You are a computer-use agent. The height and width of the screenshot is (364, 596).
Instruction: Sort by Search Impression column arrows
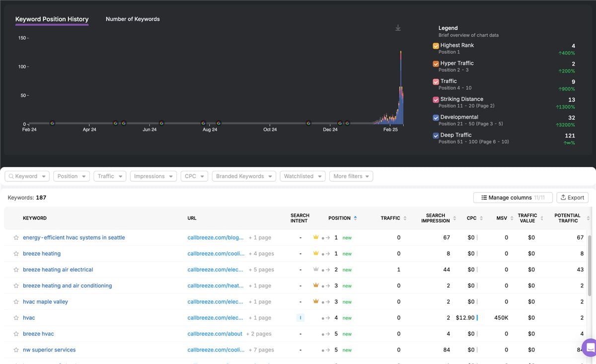coord(454,218)
